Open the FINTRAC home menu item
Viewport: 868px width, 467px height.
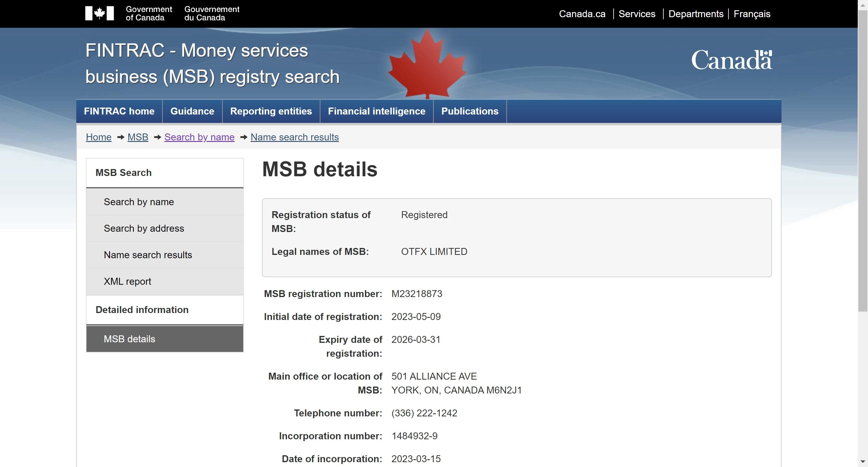click(x=119, y=111)
